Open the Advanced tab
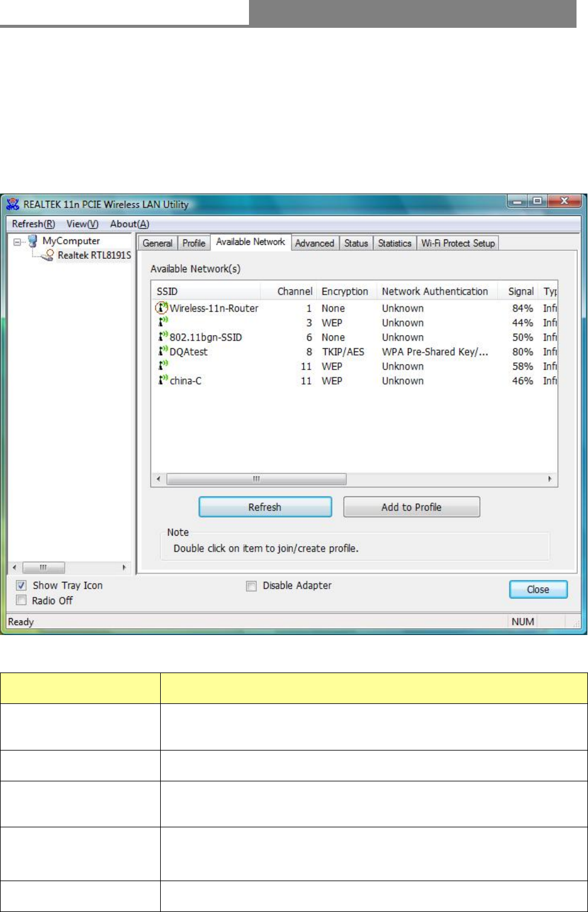This screenshot has height=912, width=588. coord(314,243)
